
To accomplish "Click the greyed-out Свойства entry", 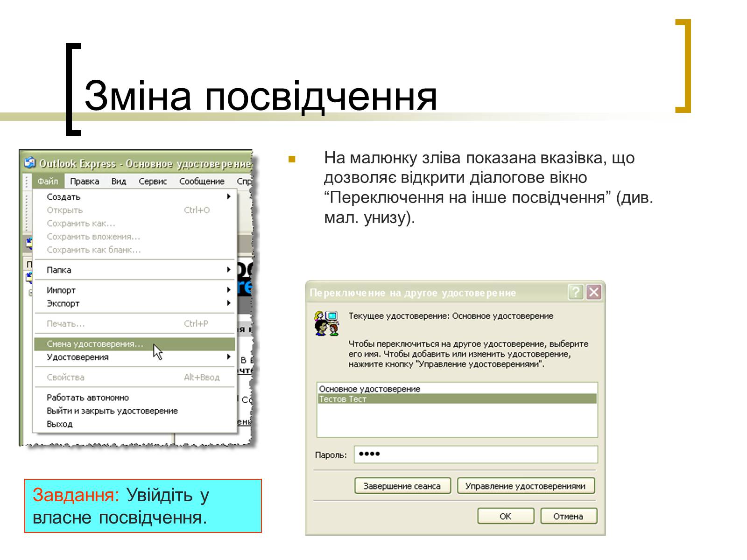I will (x=134, y=377).
